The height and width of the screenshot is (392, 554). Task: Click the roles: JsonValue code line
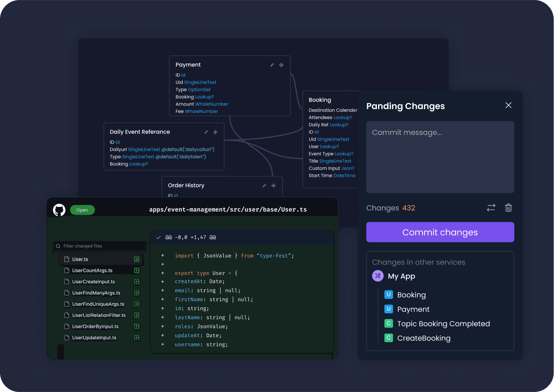[x=201, y=327]
